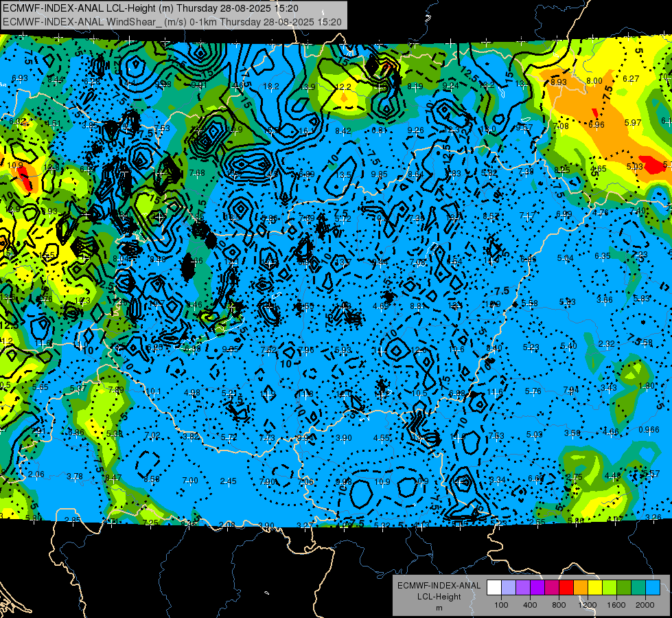This screenshot has width=672, height=618.
Task: Click the grid value 8.00
Action: [x=594, y=80]
